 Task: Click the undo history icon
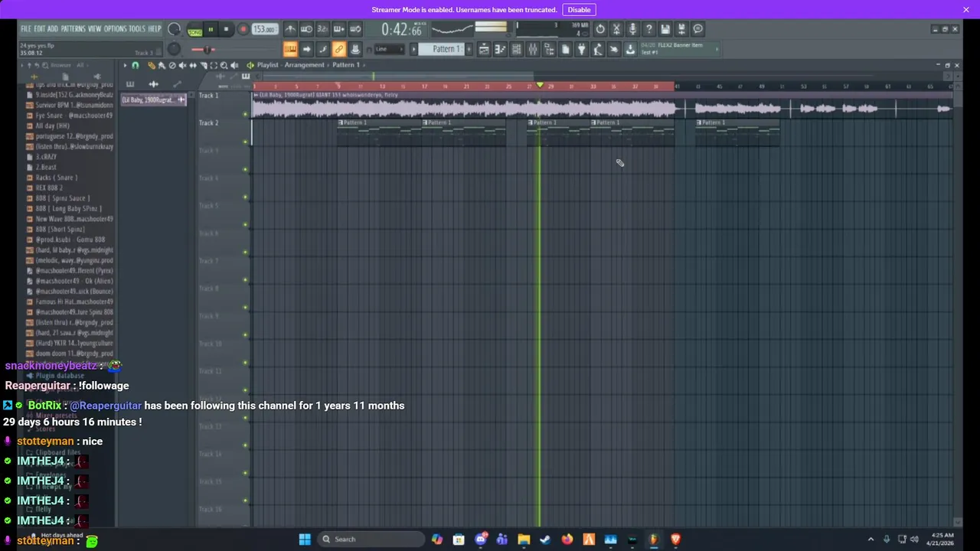click(x=600, y=29)
